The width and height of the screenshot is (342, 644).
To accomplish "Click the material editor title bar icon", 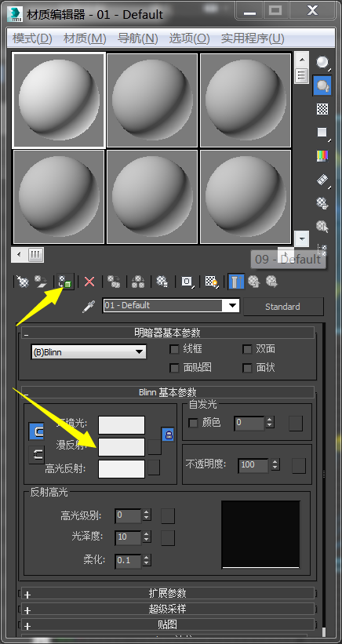I will click(x=16, y=14).
